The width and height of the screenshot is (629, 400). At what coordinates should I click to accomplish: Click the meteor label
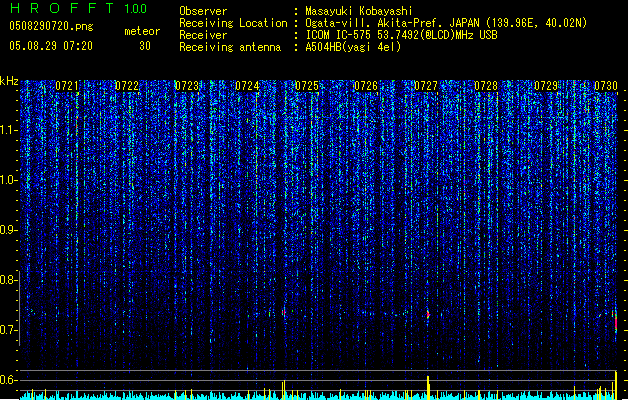pos(142,31)
